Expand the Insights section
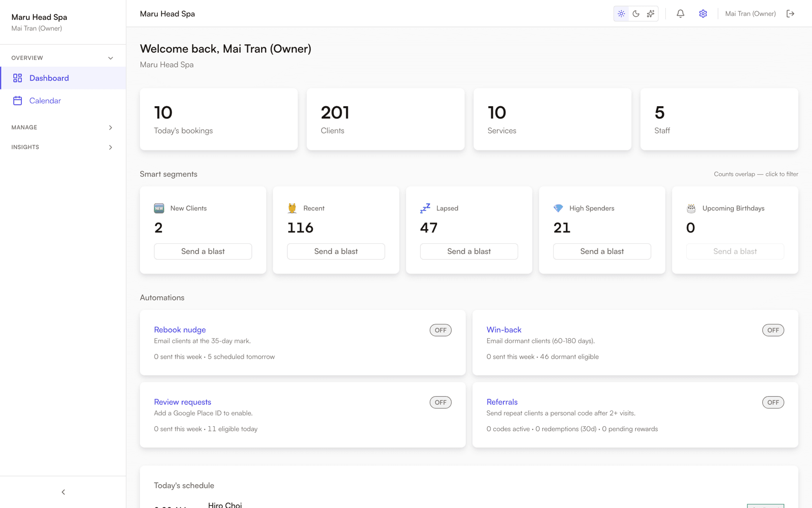The height and width of the screenshot is (508, 812). pyautogui.click(x=63, y=147)
